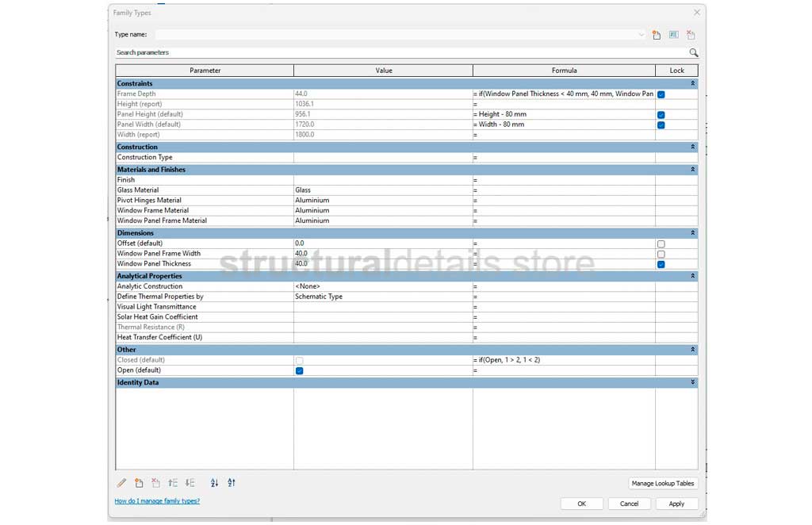Toggle lock for Window Panel Thickness
The height and width of the screenshot is (525, 812).
661,264
